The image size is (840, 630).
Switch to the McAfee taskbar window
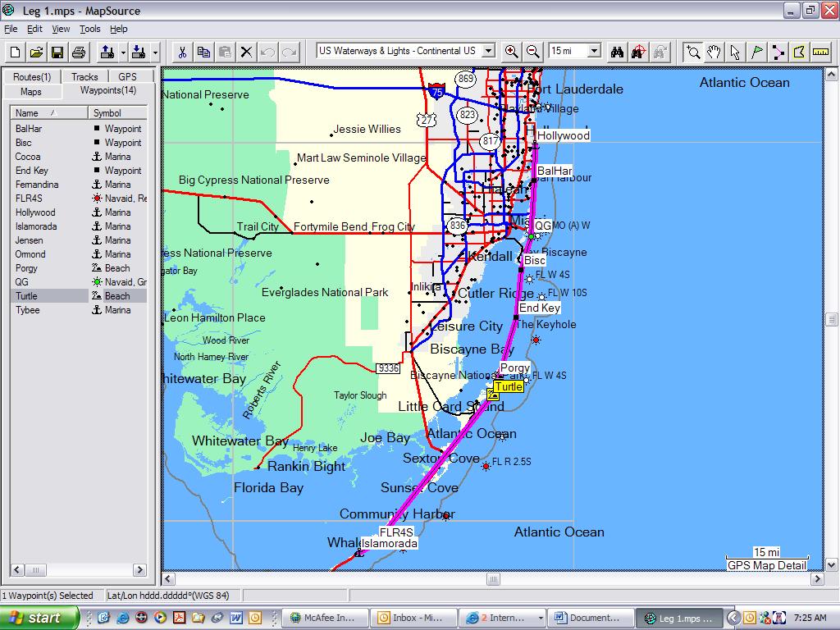click(x=325, y=618)
